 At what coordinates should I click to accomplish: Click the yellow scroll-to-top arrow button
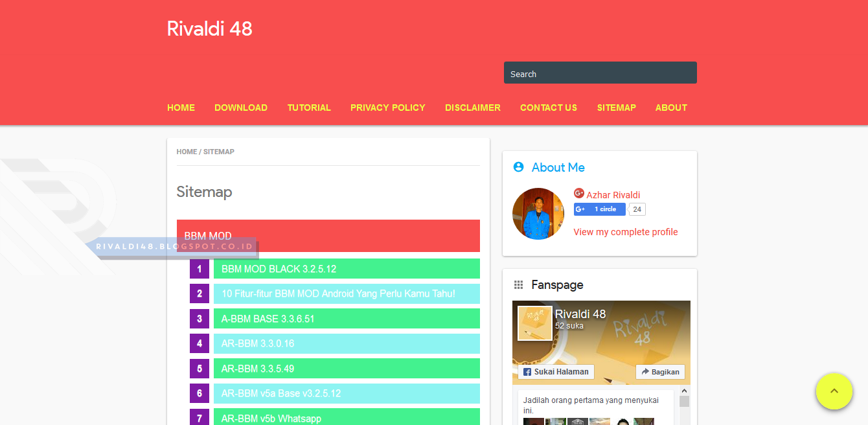(x=834, y=391)
